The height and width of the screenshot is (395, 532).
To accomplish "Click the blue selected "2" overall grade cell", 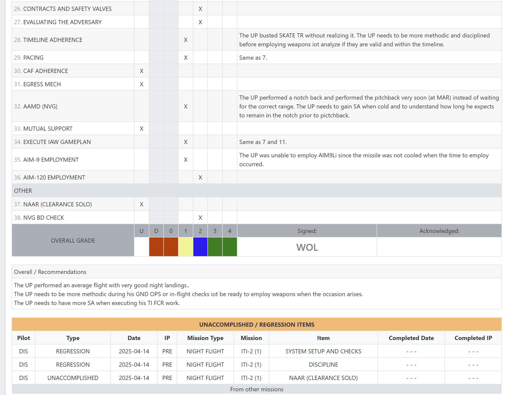I will [x=200, y=247].
